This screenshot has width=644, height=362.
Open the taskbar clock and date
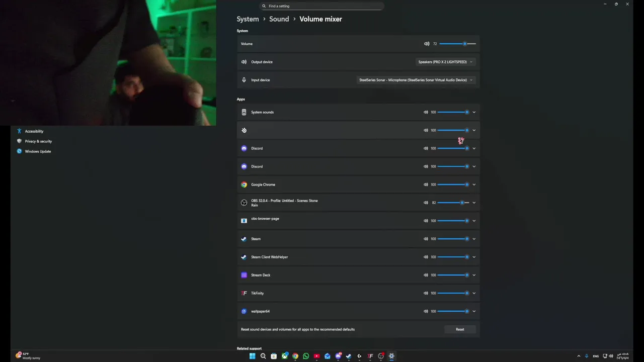(x=623, y=356)
